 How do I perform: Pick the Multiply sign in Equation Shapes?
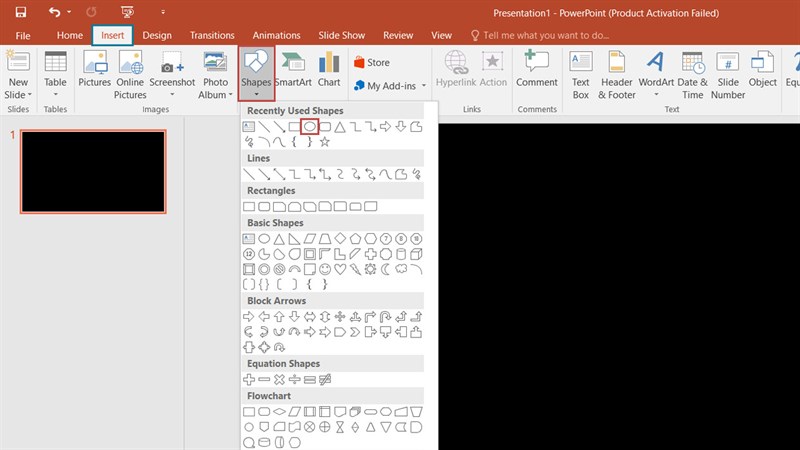279,379
